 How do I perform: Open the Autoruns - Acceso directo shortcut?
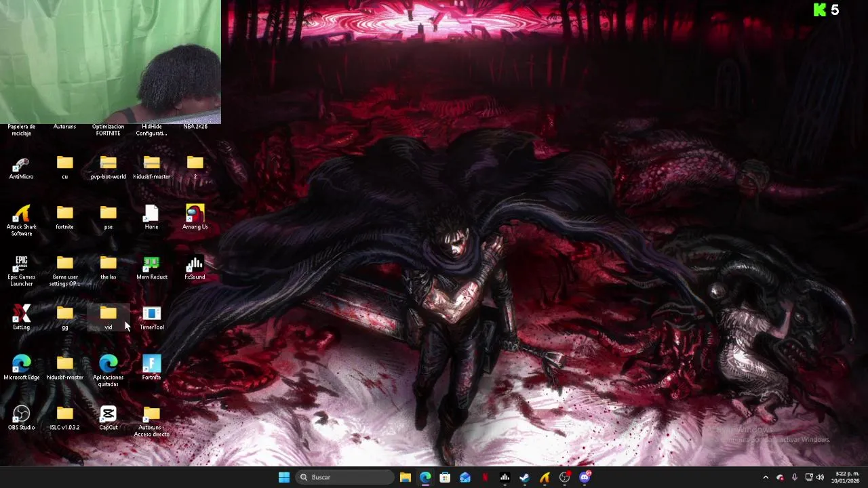[151, 421]
